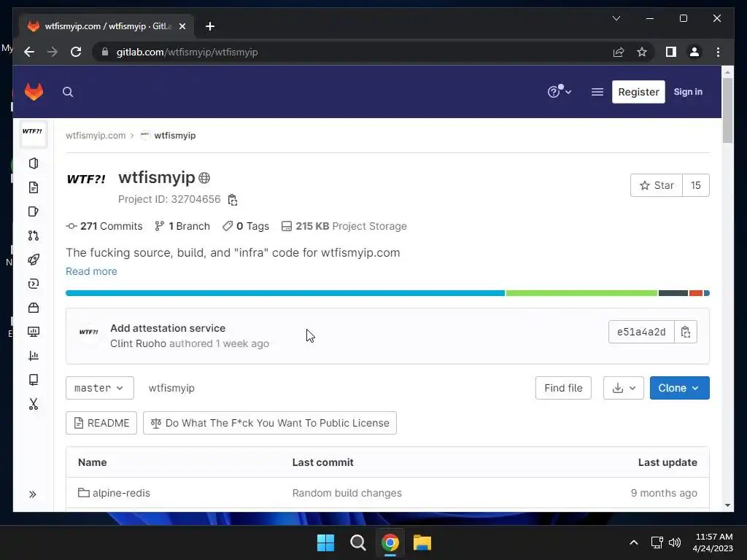
Task: Open Wiki book sidebar icon
Action: coord(34,379)
